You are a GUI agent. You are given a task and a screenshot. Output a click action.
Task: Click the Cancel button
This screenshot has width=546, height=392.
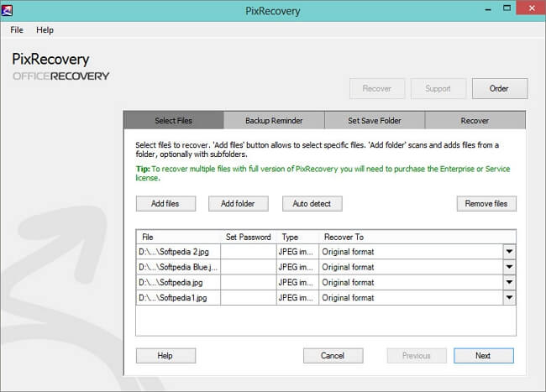[x=333, y=355]
